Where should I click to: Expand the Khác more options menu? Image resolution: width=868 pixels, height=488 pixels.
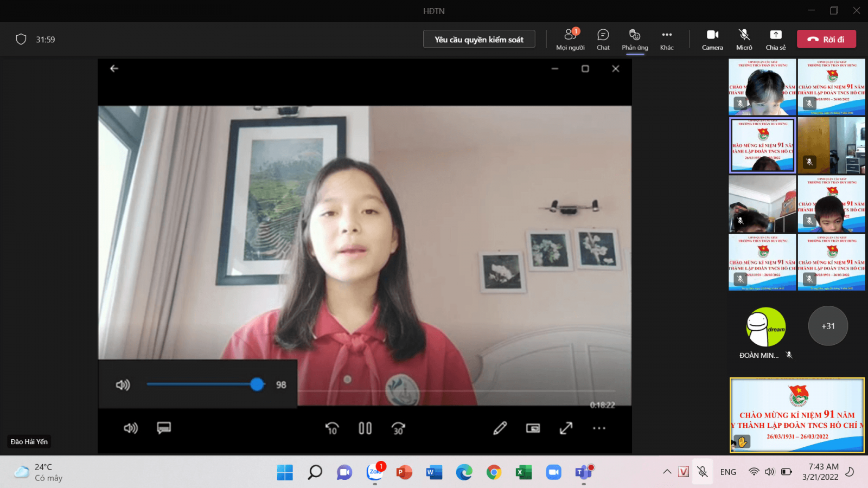coord(667,39)
